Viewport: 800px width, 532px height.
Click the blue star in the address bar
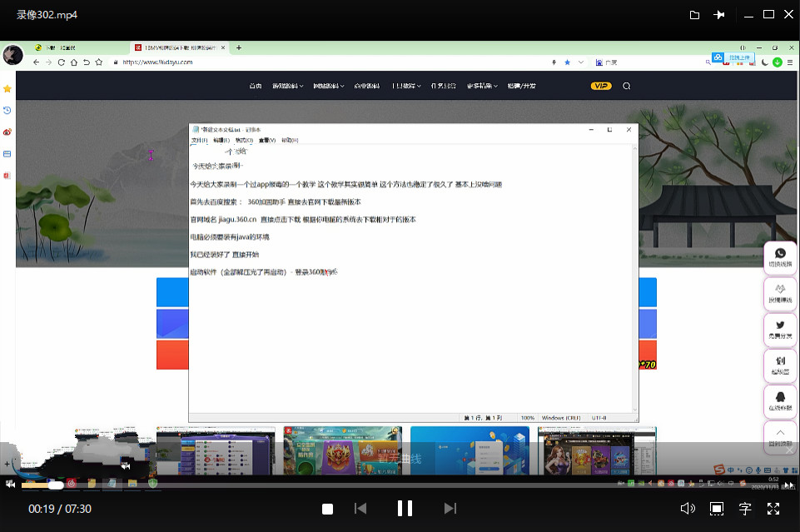point(568,62)
